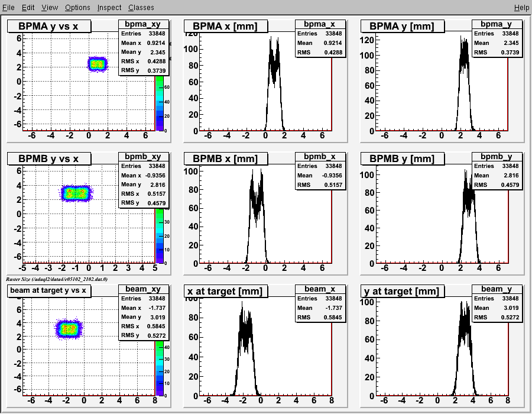Image resolution: width=532 pixels, height=414 pixels.
Task: Select the bpmb_x statistics box header
Action: tap(320, 157)
